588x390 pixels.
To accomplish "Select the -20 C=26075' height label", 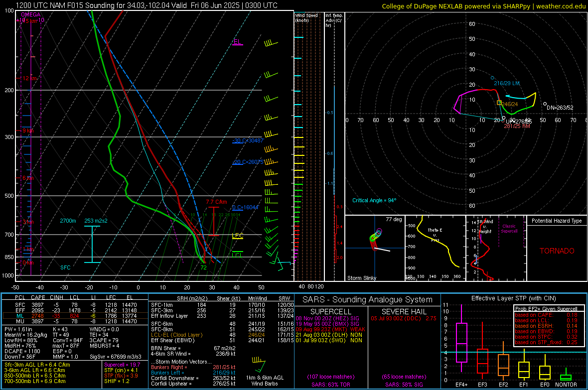I will 248,162.
